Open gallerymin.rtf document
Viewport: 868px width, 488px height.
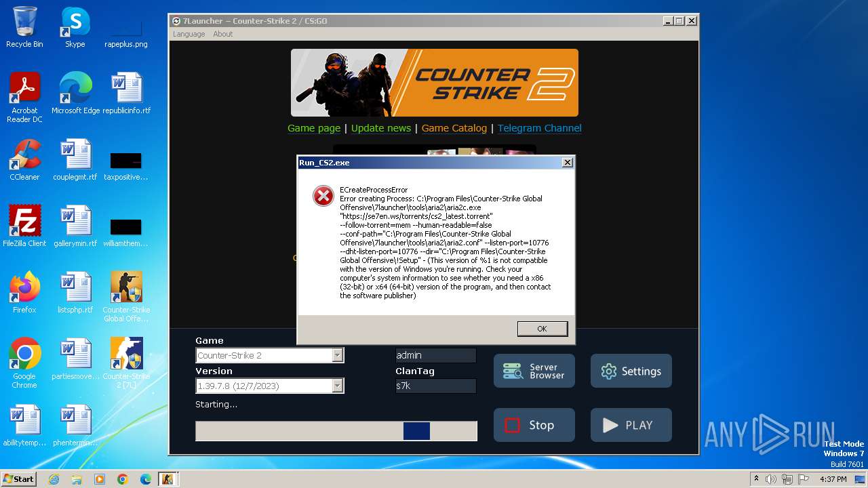75,226
